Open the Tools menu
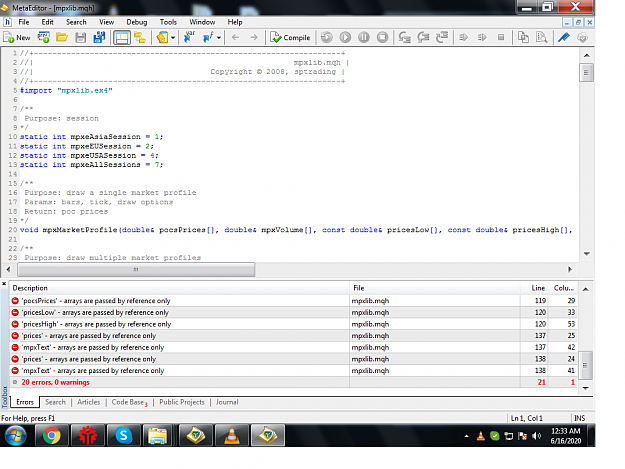This screenshot has height=469, width=625. point(168,22)
